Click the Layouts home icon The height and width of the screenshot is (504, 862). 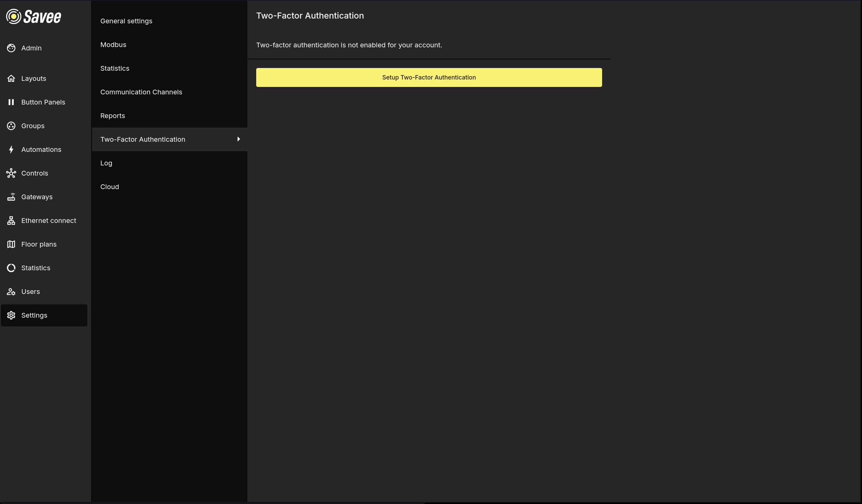(11, 78)
